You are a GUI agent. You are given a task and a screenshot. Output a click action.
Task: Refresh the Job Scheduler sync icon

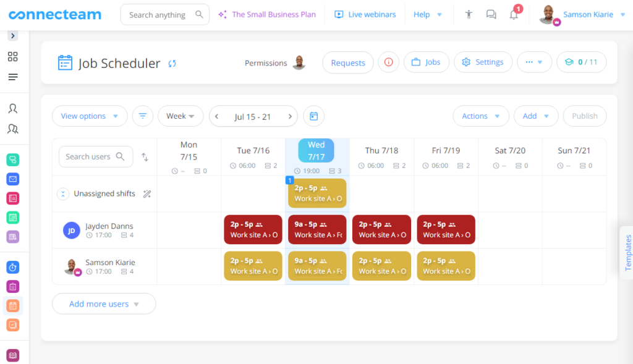click(x=172, y=63)
